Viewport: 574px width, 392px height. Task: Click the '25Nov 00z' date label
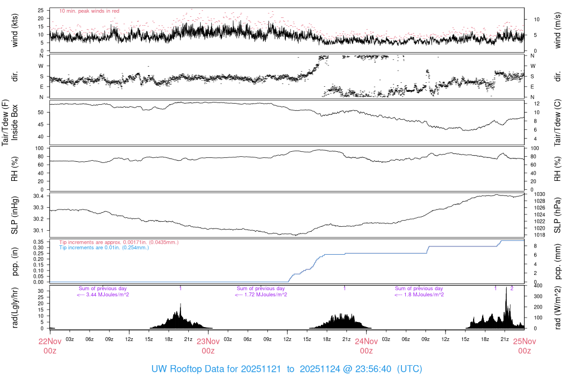point(524,346)
